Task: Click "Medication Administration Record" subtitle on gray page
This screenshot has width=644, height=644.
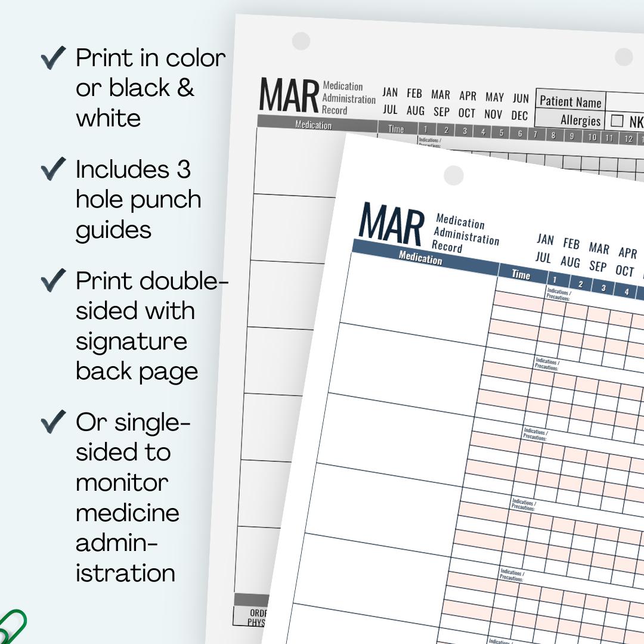Action: (348, 98)
